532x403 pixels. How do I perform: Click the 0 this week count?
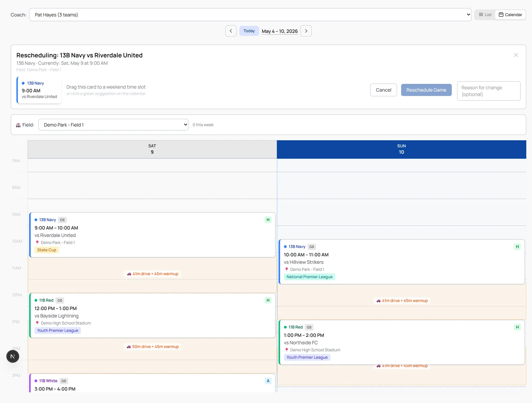(203, 125)
